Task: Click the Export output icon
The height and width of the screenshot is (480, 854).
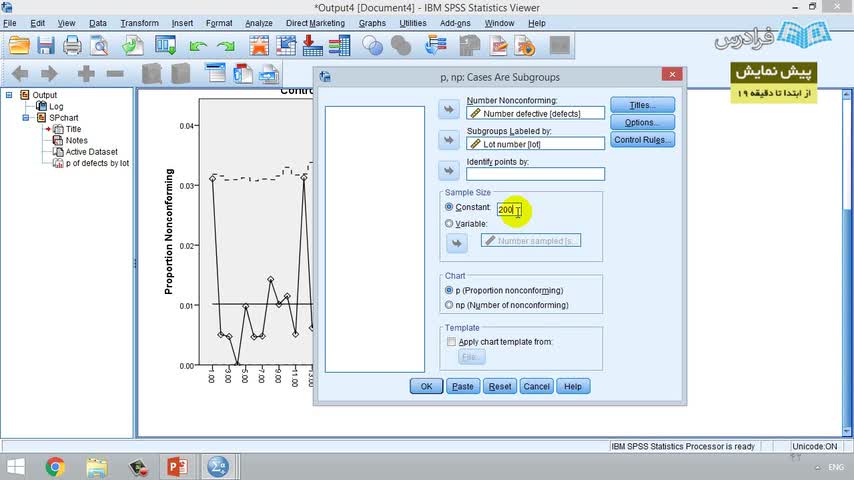Action: (132, 45)
